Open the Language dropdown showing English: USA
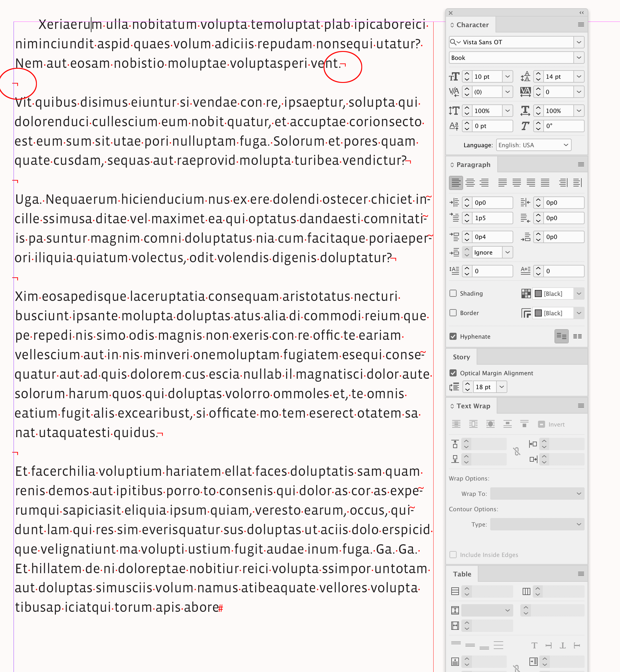This screenshot has width=620, height=672. (x=533, y=145)
